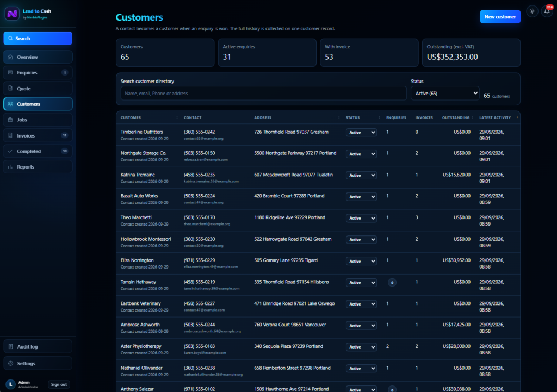Click the New customer button

tap(500, 17)
